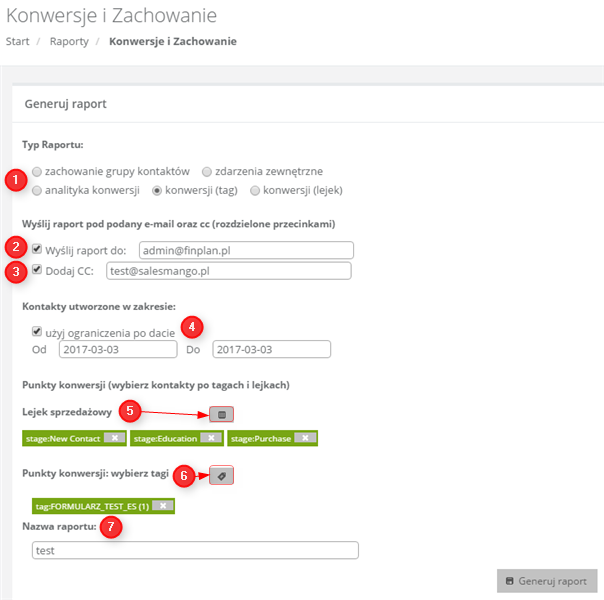Open Raporty breadcrumb link
Screen dimensions: 604x600
tap(69, 41)
